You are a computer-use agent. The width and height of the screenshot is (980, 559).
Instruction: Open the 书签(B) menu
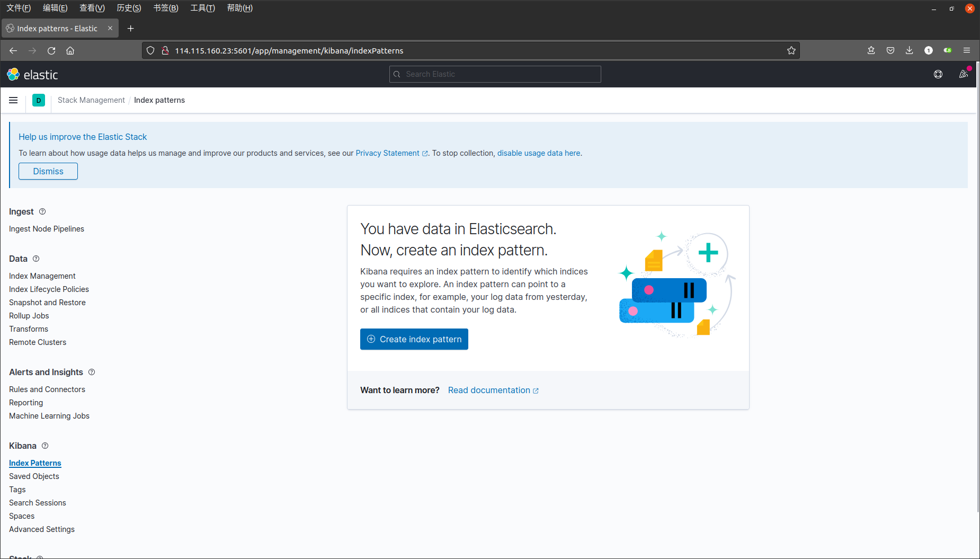click(x=166, y=8)
